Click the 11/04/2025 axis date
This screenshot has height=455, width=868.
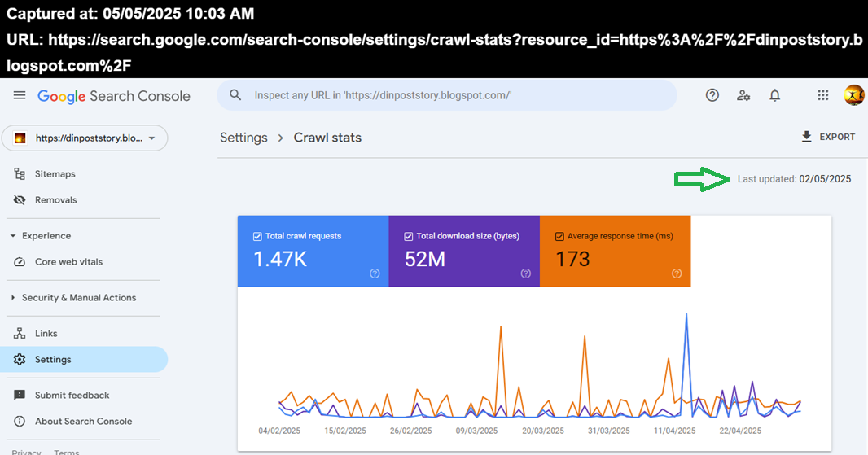click(675, 431)
